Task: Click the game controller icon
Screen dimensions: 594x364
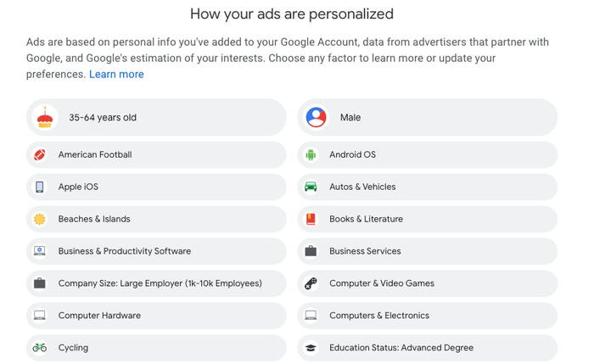Action: [311, 283]
